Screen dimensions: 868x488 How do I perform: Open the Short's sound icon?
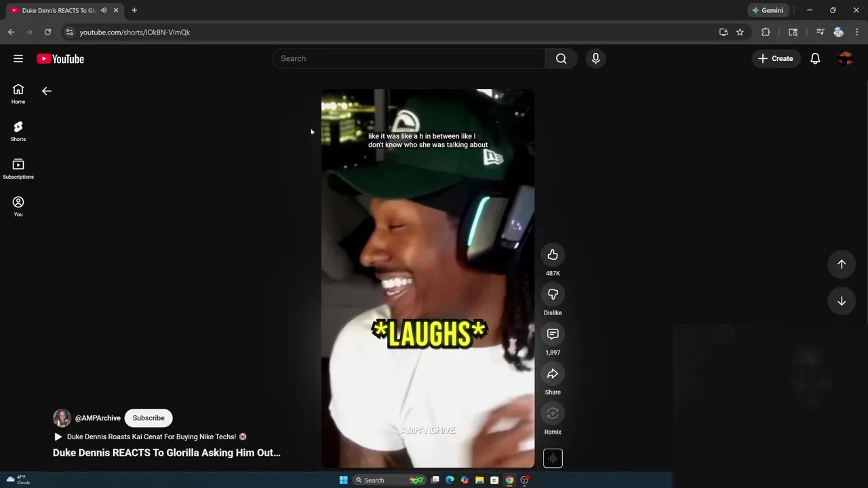coord(553,458)
